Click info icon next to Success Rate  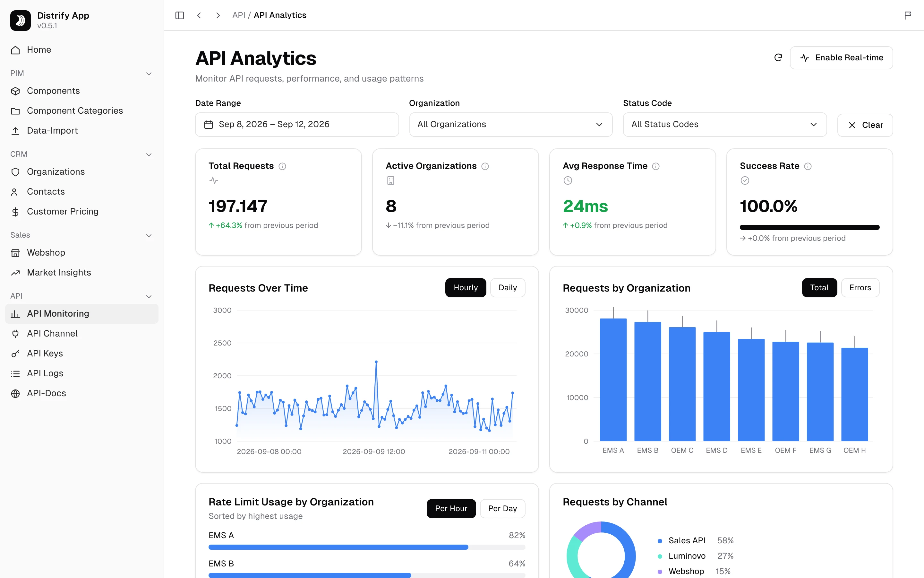808,166
